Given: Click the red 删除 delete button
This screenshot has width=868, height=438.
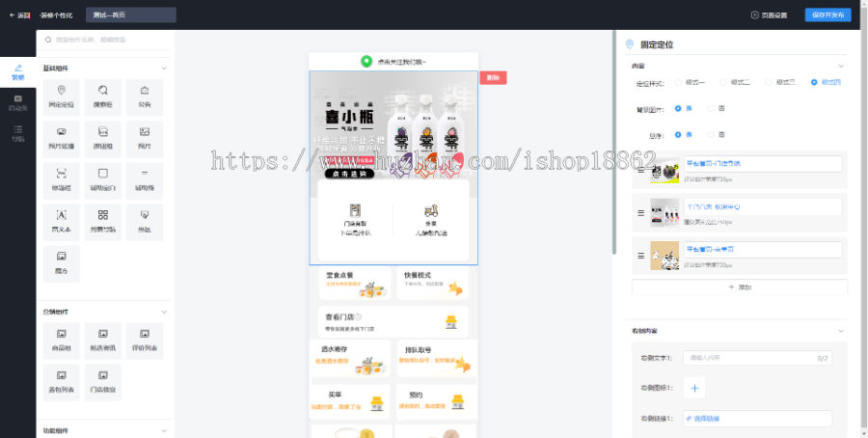Looking at the screenshot, I should 493,78.
